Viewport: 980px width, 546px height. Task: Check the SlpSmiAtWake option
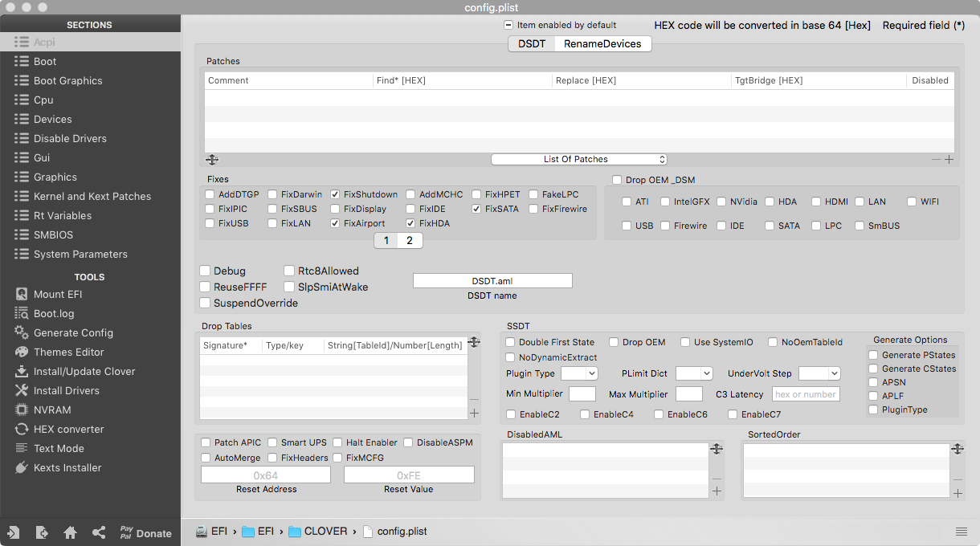click(x=289, y=287)
